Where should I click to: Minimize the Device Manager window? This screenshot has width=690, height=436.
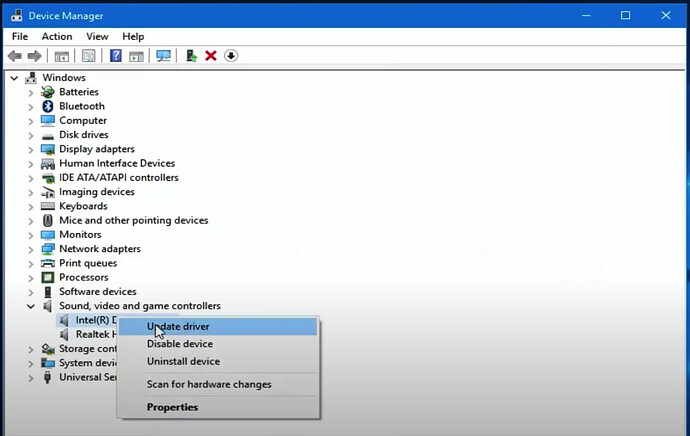[586, 15]
